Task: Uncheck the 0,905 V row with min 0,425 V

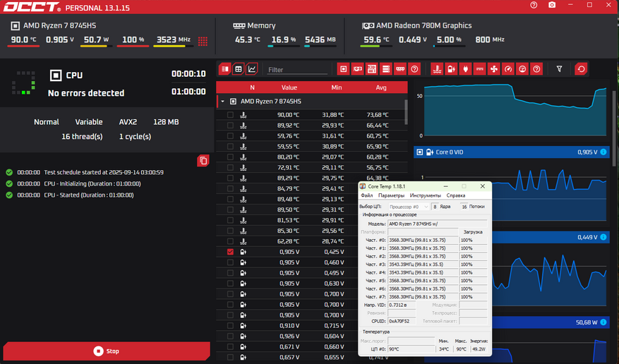Action: pos(230,252)
